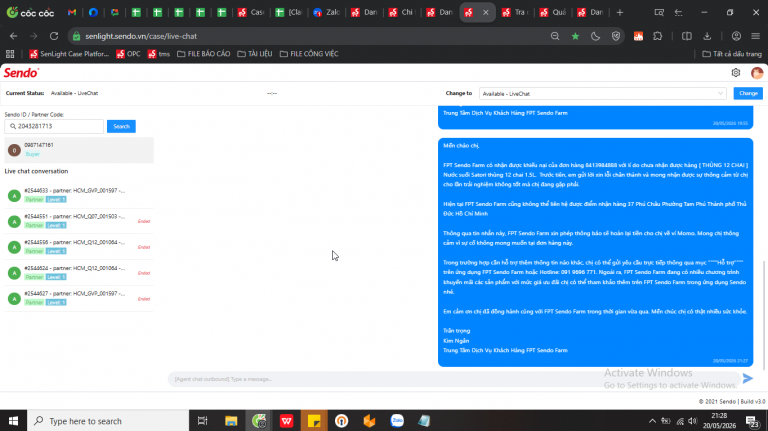This screenshot has width=768, height=431.
Task: Focus the Sendo ID / Partner Code field
Action: click(54, 126)
